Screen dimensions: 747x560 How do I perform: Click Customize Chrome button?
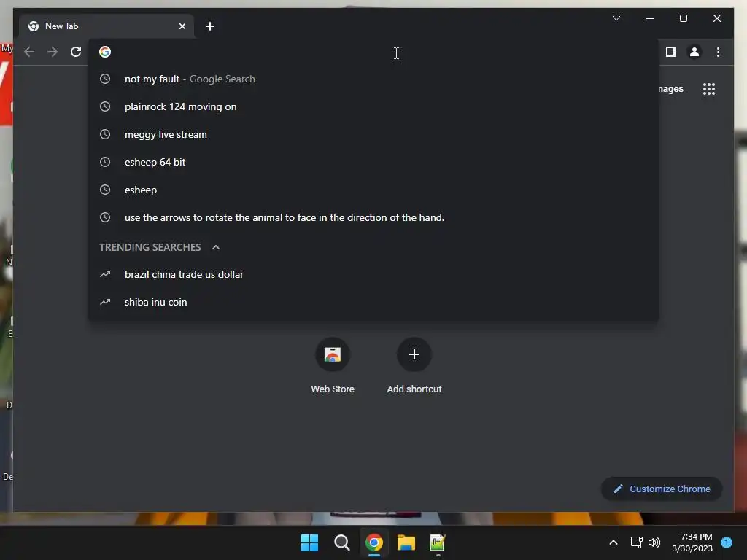tap(662, 489)
